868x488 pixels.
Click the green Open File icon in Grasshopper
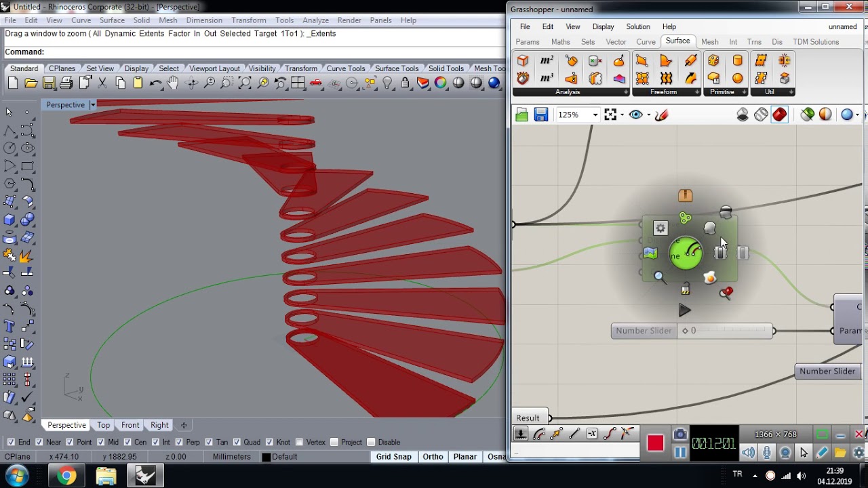[x=521, y=115]
